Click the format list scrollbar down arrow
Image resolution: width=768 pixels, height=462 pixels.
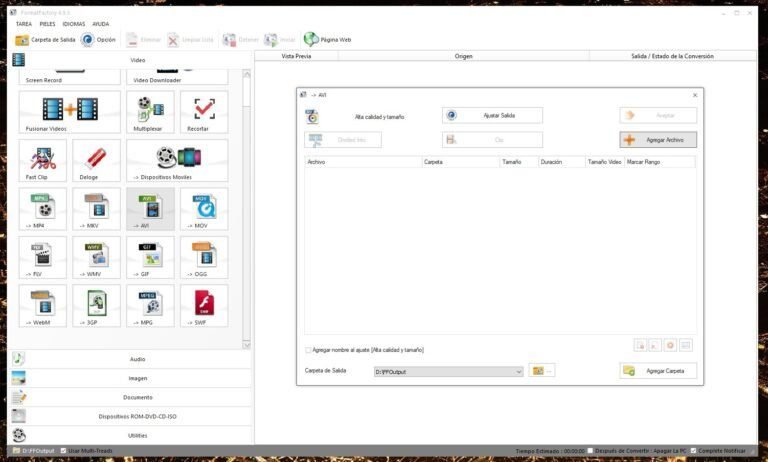246,345
